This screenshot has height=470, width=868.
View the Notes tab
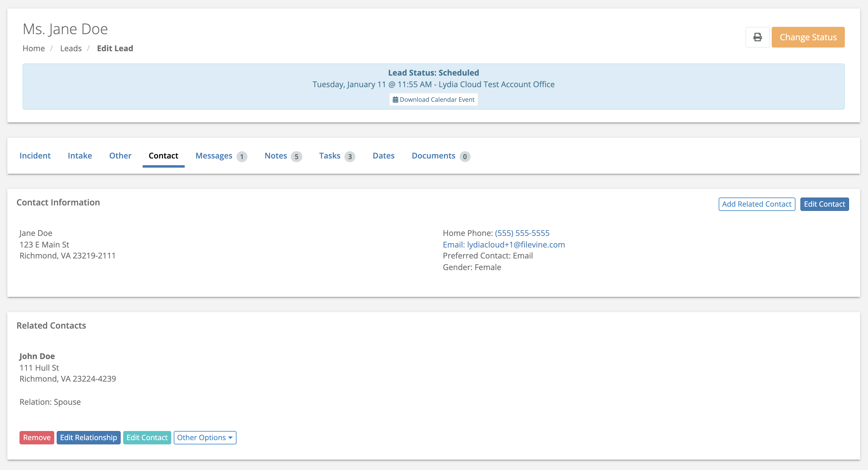283,156
